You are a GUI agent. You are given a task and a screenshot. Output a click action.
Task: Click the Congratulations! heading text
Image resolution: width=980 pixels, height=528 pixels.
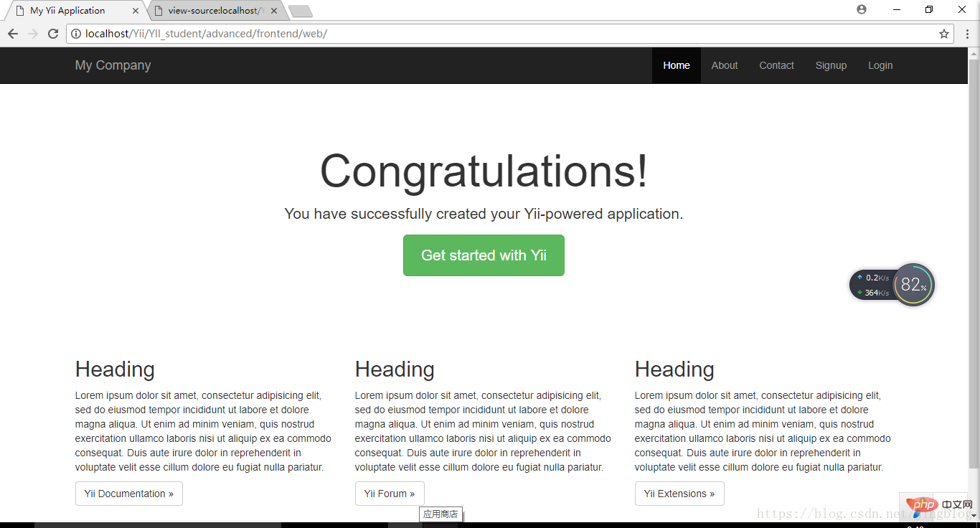coord(484,171)
